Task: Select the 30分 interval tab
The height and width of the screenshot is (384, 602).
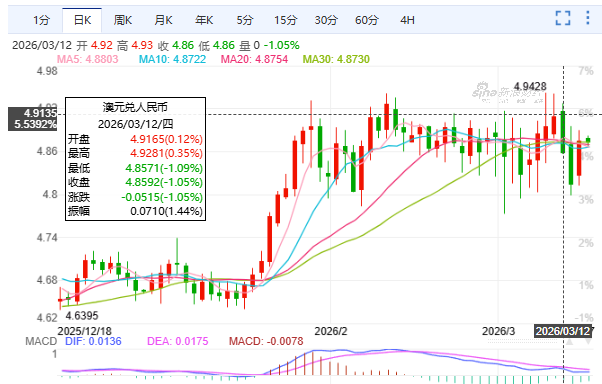Action: click(326, 20)
